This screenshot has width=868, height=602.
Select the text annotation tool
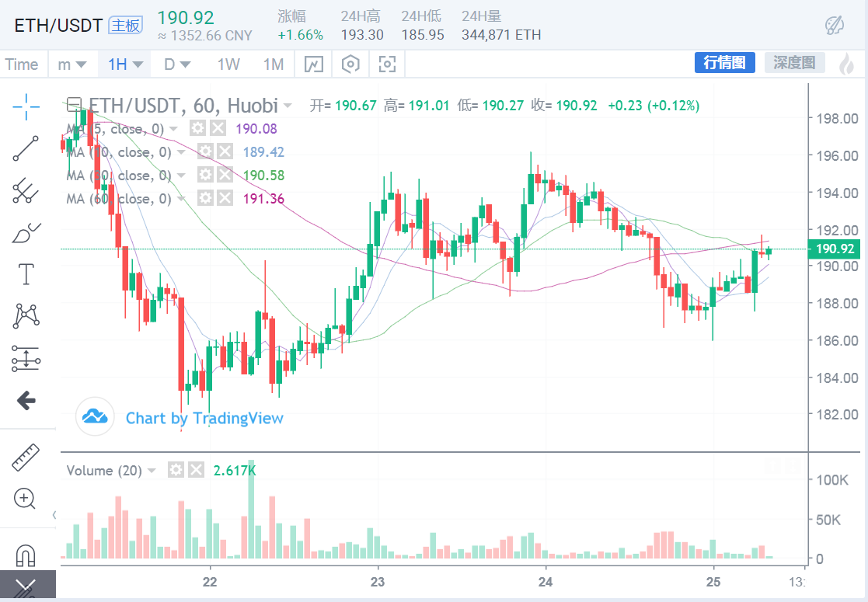click(26, 274)
